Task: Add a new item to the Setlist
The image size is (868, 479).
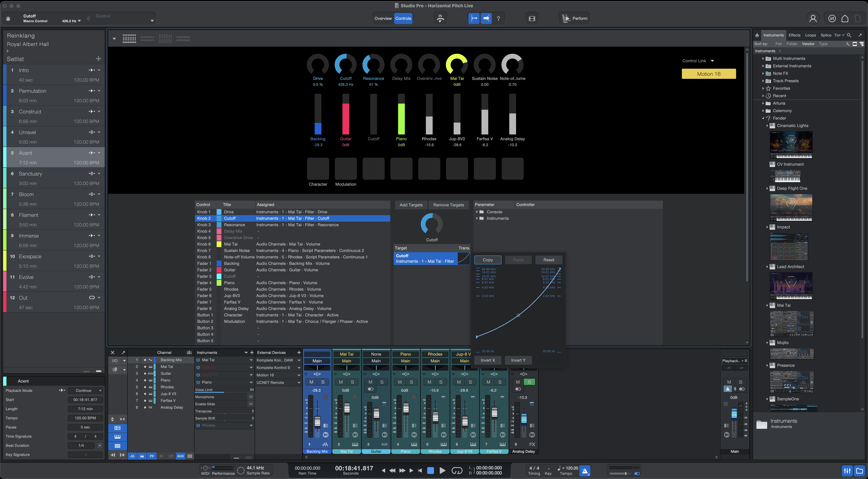Action: (98, 59)
